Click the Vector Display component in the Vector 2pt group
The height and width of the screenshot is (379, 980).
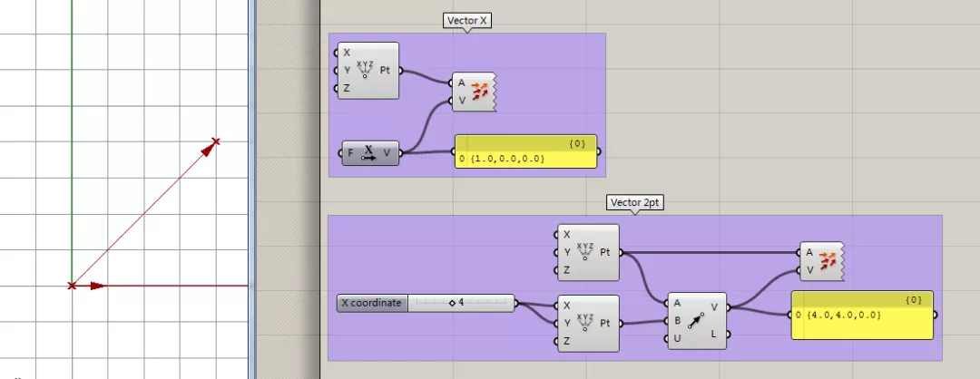[821, 262]
